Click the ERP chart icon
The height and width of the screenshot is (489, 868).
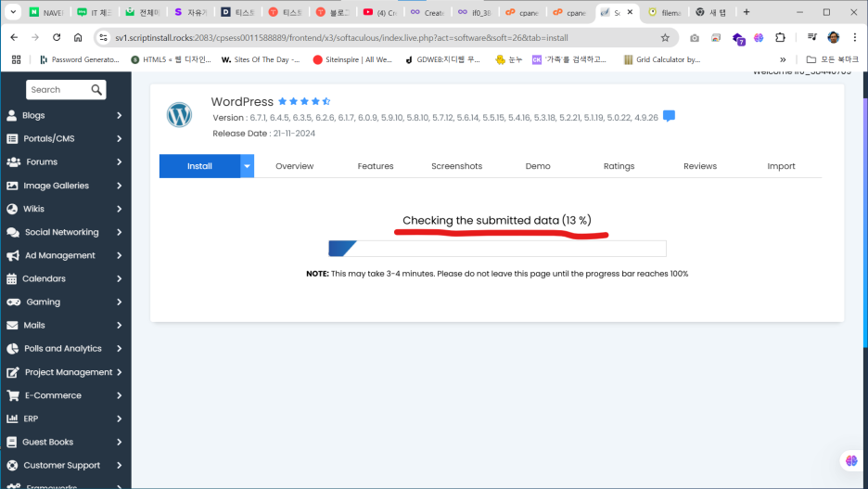click(x=12, y=418)
